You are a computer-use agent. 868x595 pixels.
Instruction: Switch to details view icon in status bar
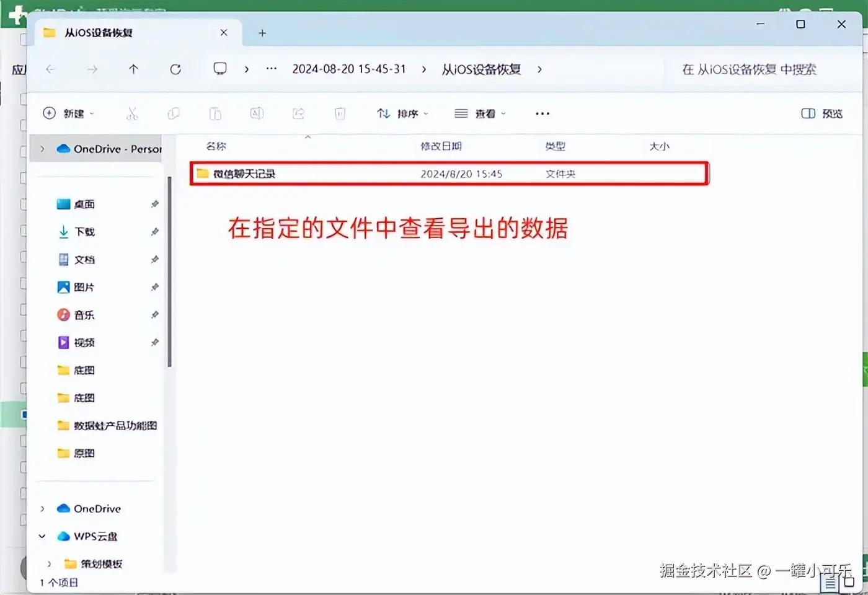[x=830, y=583]
